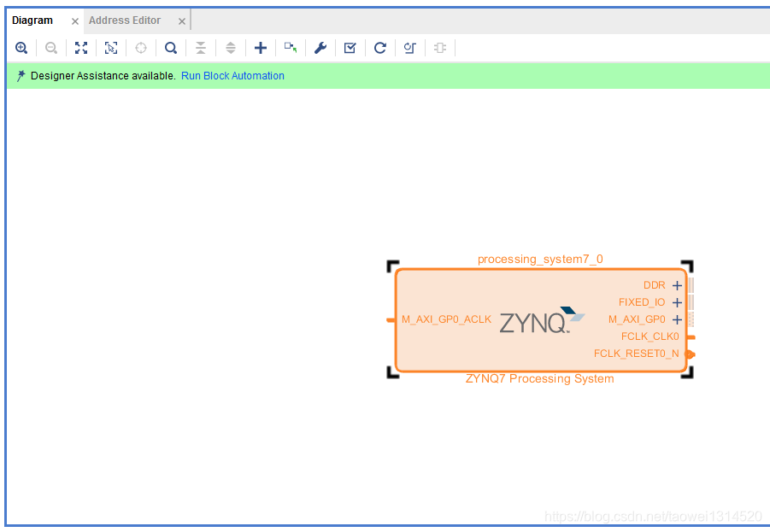Click the Zoom Out magnifier icon
770x532 pixels.
[51, 48]
